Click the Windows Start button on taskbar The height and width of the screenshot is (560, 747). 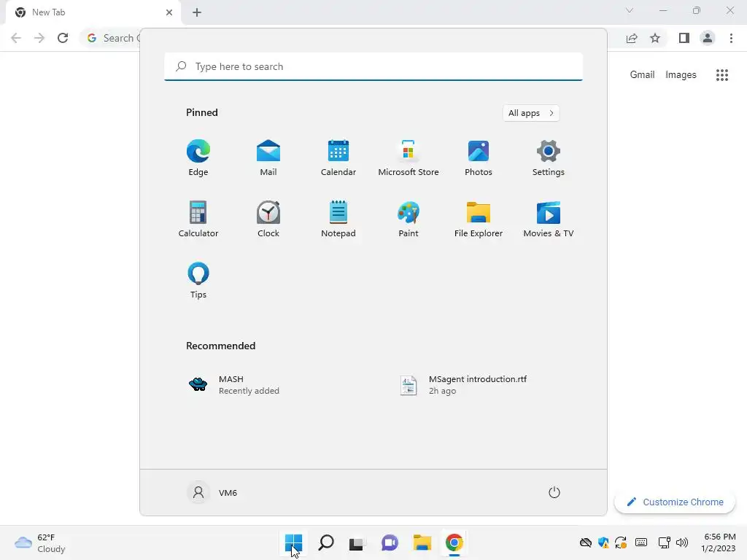[293, 542]
